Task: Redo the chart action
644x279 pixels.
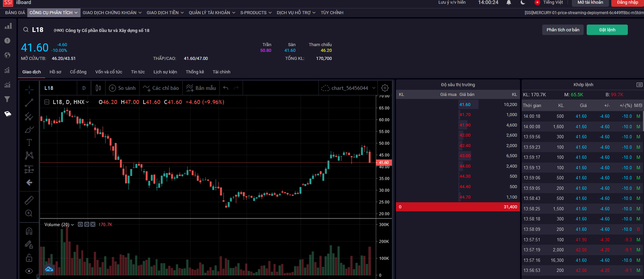Action: 236,88
